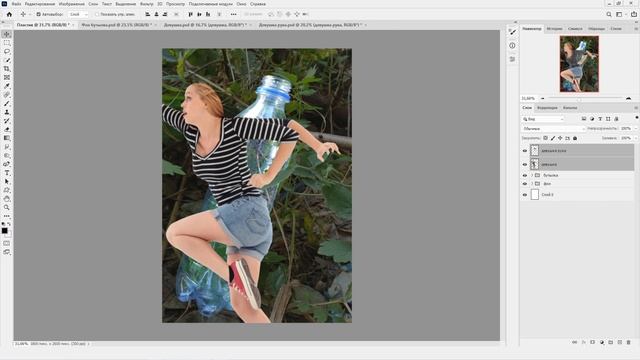Select the Path Selection tool

click(x=7, y=181)
